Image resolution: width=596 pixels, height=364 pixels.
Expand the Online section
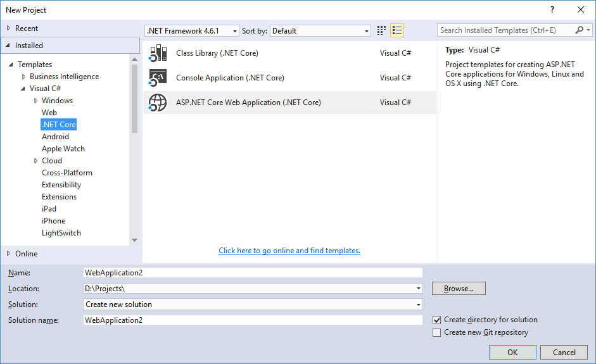[x=9, y=253]
